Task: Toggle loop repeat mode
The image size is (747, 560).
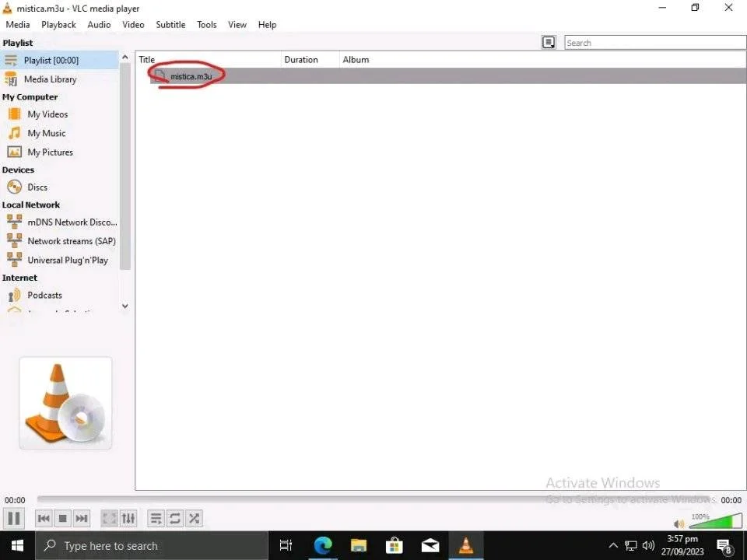Action: 175,518
